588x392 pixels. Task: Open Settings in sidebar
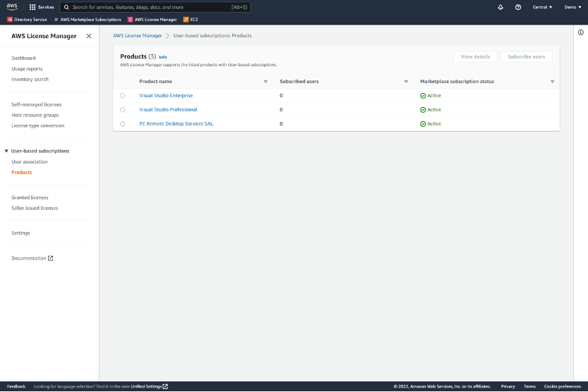tap(20, 233)
